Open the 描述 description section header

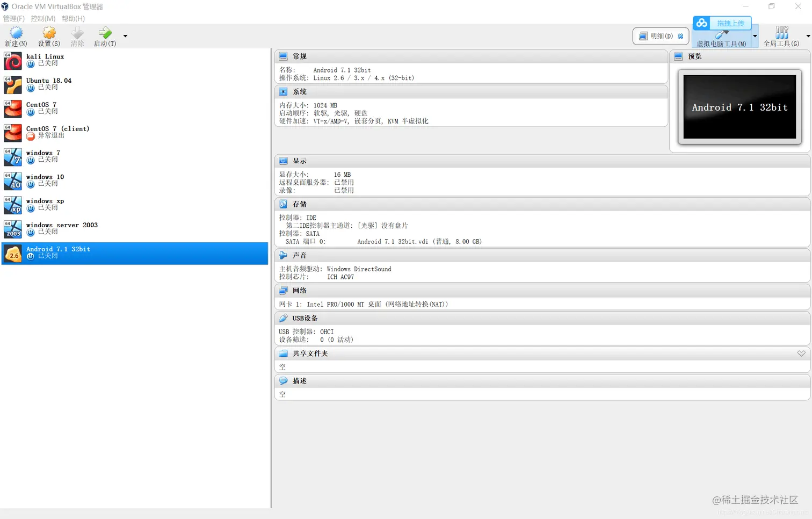click(x=542, y=381)
